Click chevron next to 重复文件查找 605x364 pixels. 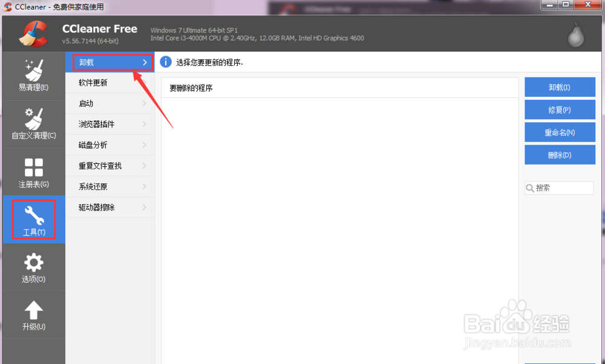[145, 166]
